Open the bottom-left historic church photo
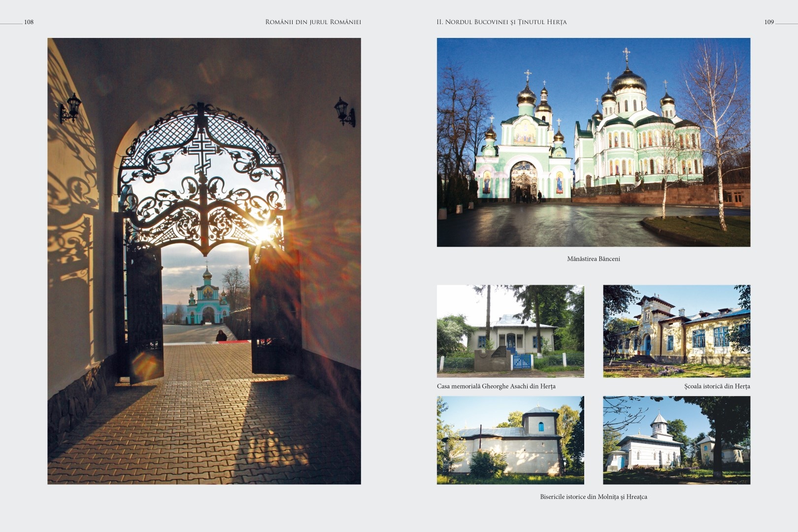 tap(510, 440)
